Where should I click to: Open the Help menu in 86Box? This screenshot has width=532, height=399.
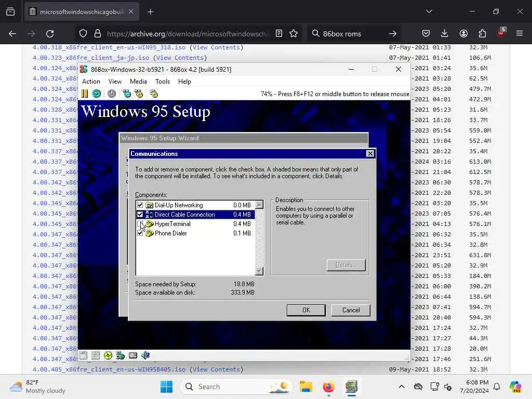(x=184, y=82)
